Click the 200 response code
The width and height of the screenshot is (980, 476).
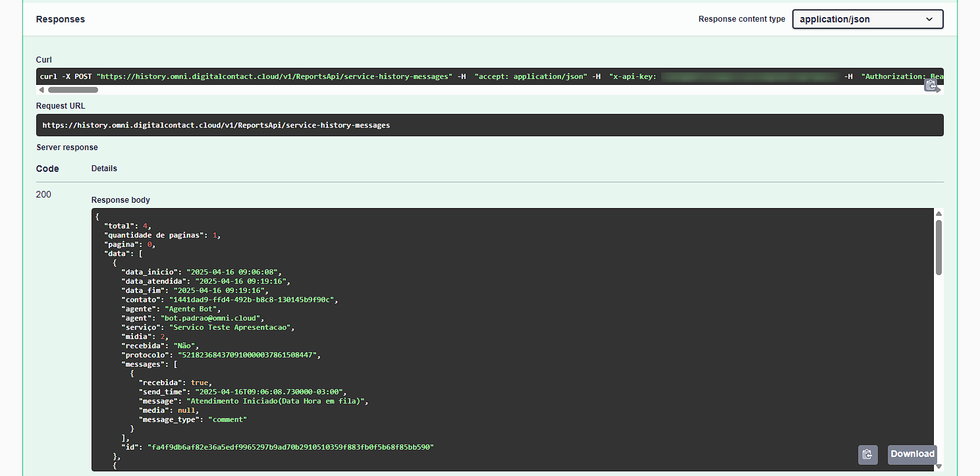point(43,194)
